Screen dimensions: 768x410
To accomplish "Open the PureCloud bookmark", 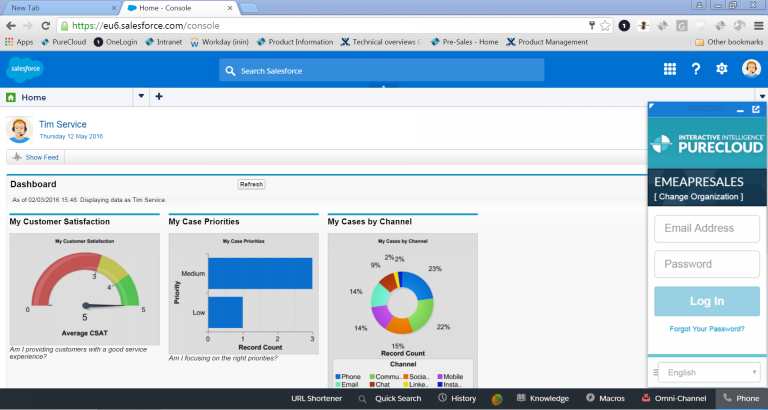I will [64, 42].
